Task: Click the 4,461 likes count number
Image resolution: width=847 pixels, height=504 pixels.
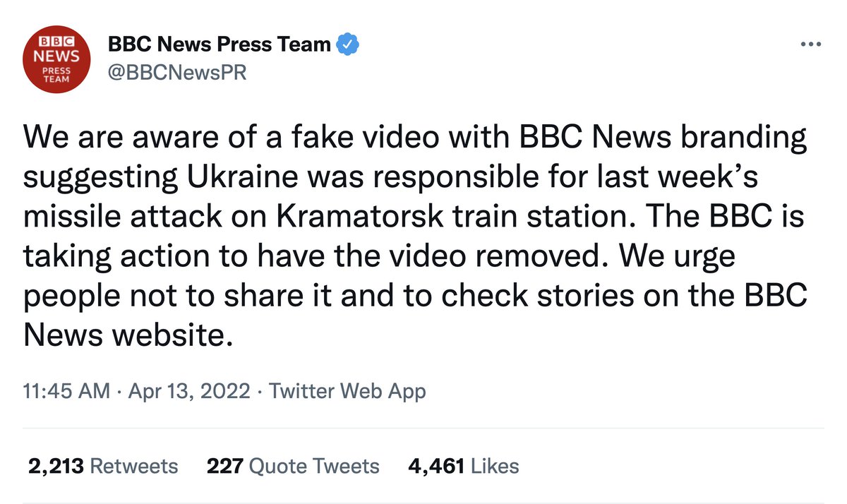Action: 436,467
